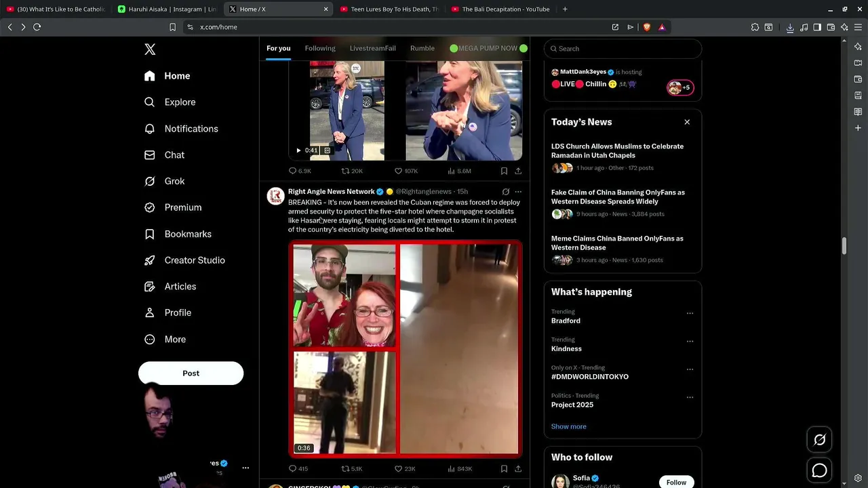Screen dimensions: 868x488
Task: Open the floating Grok button at bottom right
Action: coord(819,440)
